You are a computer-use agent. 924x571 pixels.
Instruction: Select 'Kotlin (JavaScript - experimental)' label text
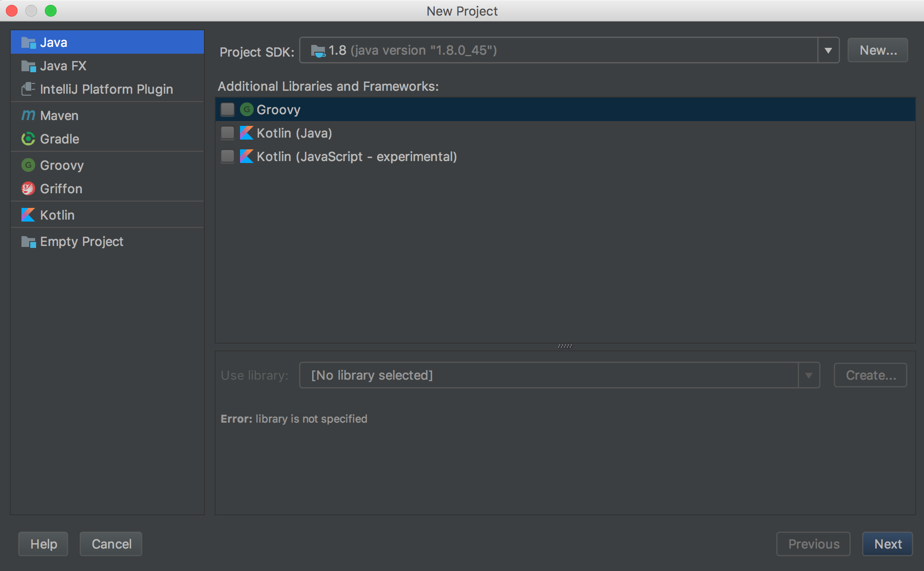click(357, 157)
